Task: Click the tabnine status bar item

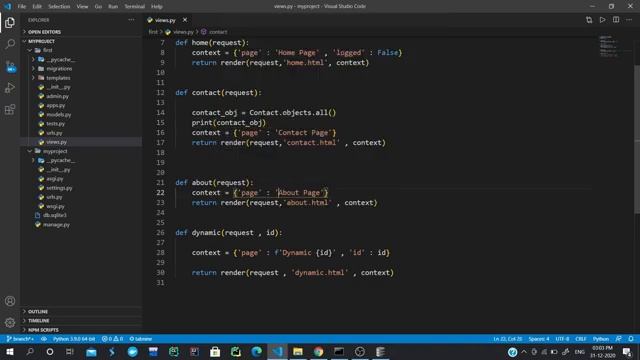Action: pos(141,339)
